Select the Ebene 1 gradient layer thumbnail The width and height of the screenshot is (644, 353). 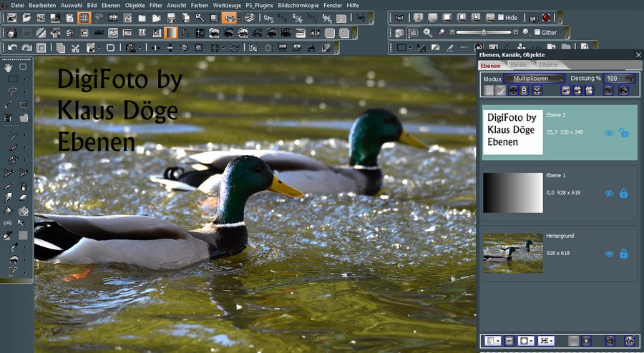click(512, 193)
